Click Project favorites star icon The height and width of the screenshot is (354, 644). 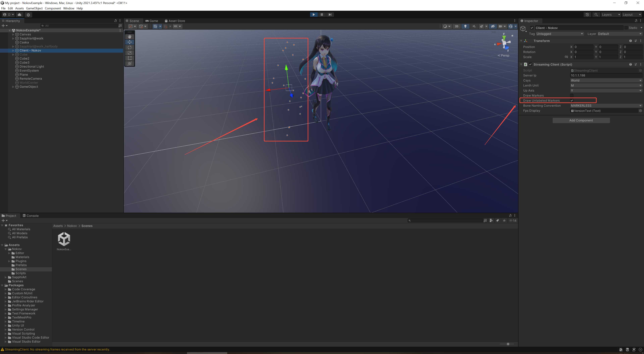tap(504, 221)
